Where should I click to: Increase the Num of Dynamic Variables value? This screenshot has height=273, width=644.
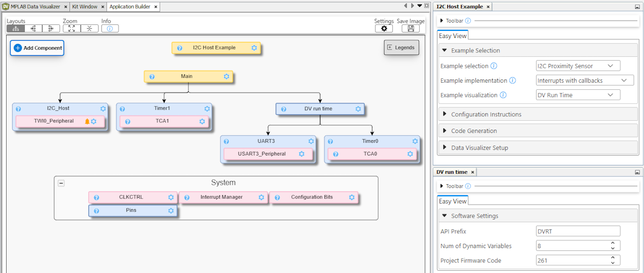613,243
